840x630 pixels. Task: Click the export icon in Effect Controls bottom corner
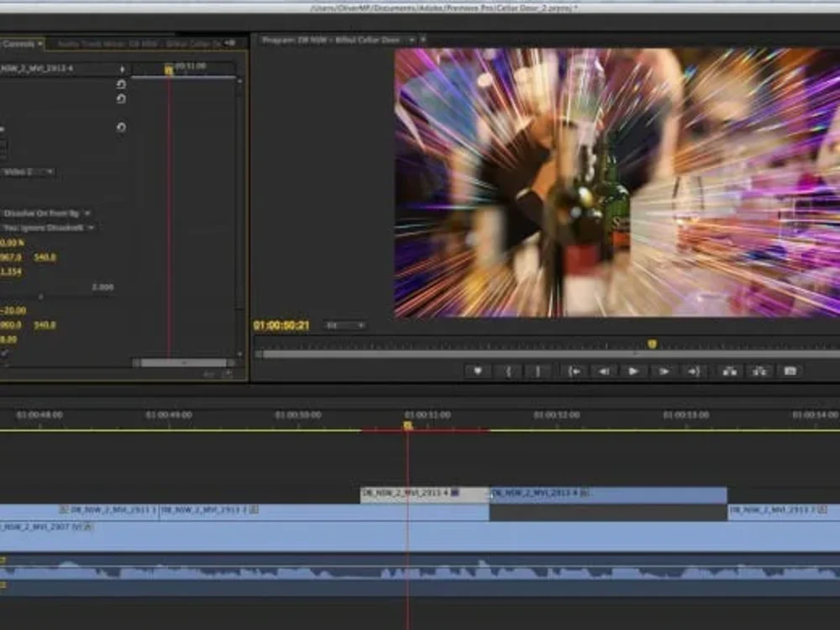pyautogui.click(x=227, y=375)
